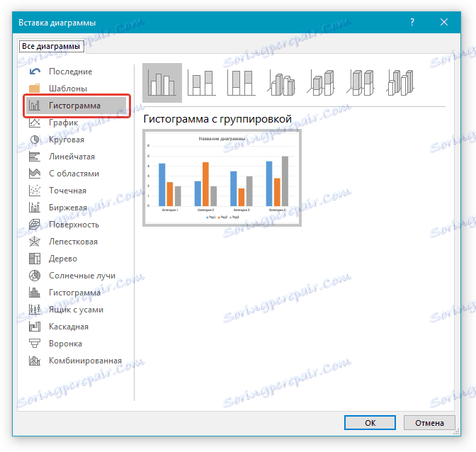
Task: Select the Линейчатая bar chart category
Action: [76, 157]
